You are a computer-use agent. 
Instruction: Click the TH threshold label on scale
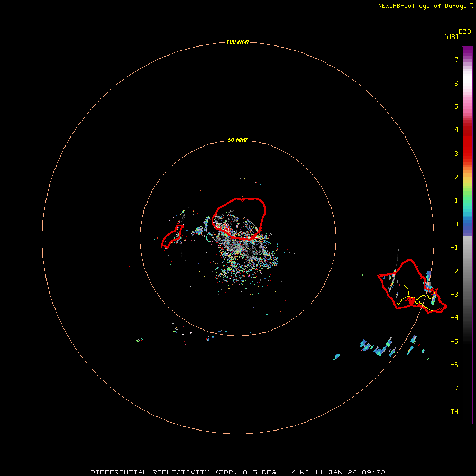454,411
